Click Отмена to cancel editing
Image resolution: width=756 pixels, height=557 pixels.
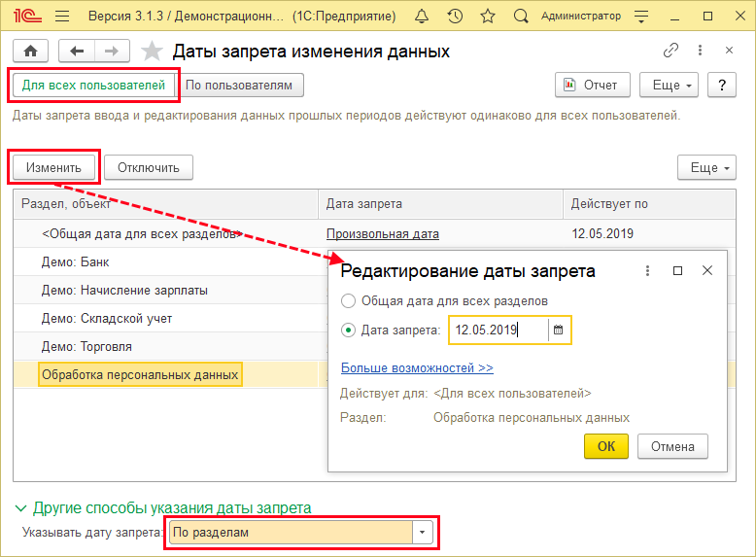pos(672,446)
